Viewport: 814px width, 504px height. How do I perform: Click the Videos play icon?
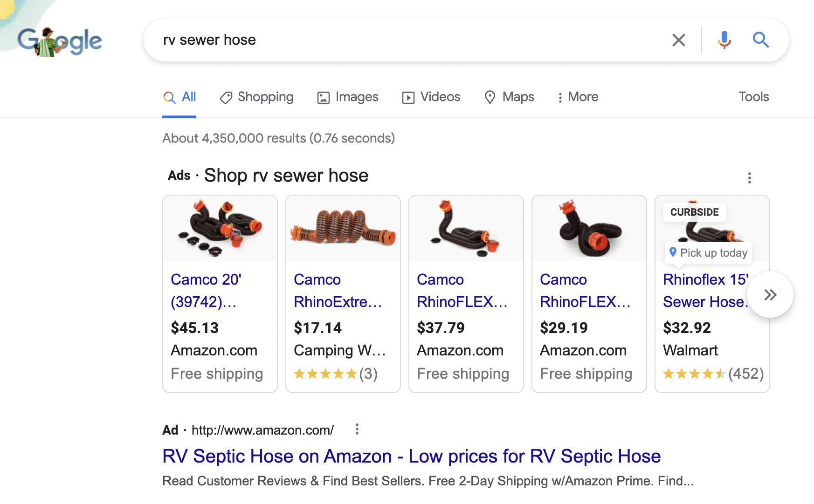408,97
